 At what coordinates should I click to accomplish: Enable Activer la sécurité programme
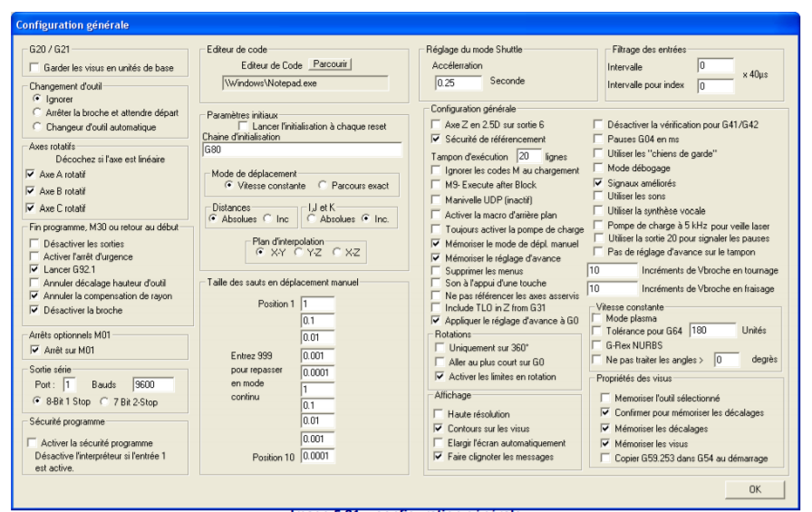(33, 441)
